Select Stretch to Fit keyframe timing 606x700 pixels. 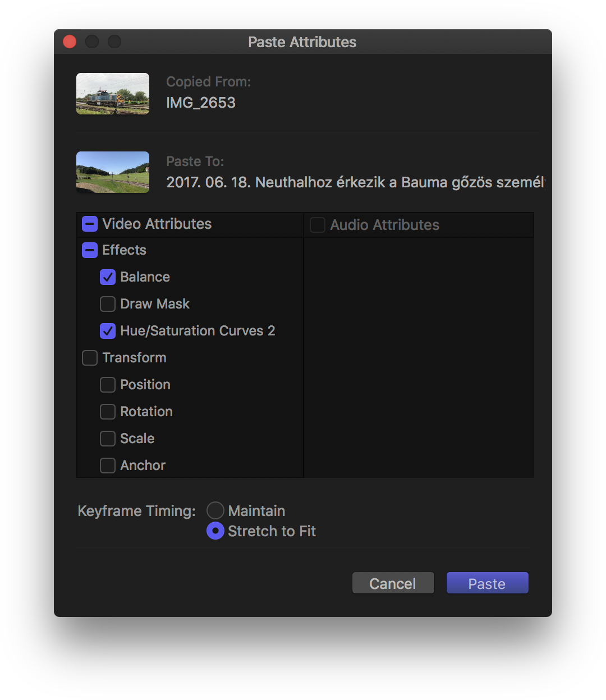point(215,531)
